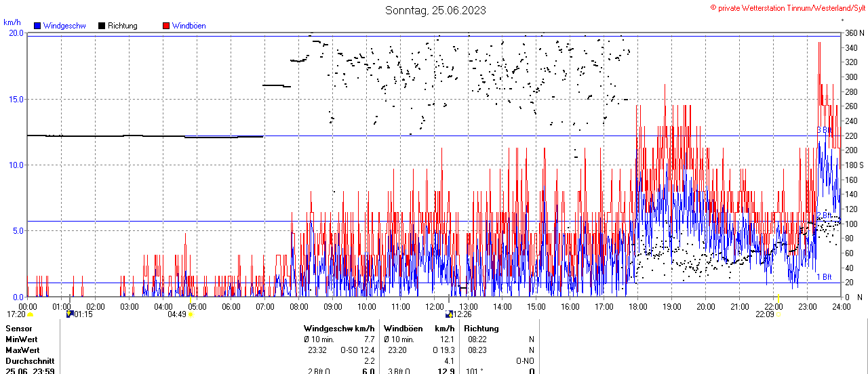Click the Sensor row header
The height and width of the screenshot is (374, 868).
[x=18, y=329]
